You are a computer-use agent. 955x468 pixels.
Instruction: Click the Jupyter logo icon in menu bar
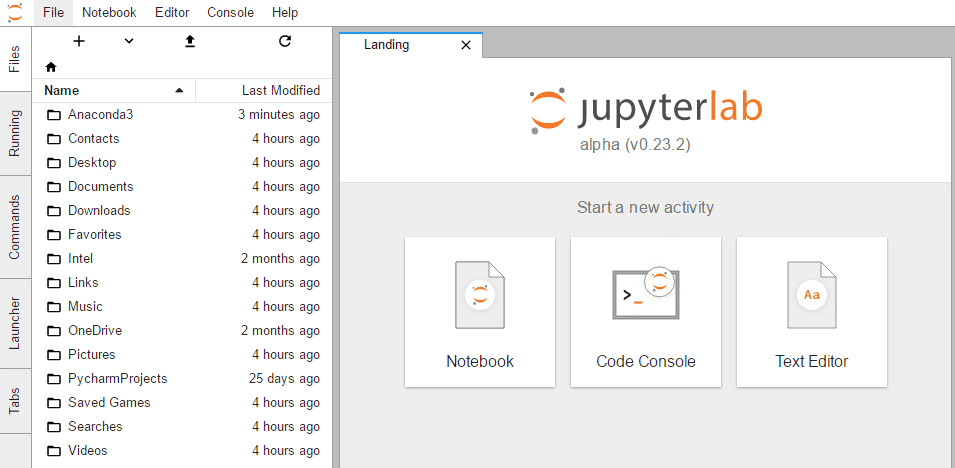(x=15, y=12)
